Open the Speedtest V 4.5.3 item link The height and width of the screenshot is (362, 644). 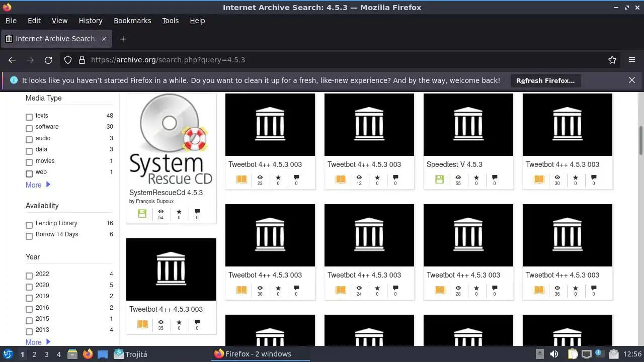point(454,164)
